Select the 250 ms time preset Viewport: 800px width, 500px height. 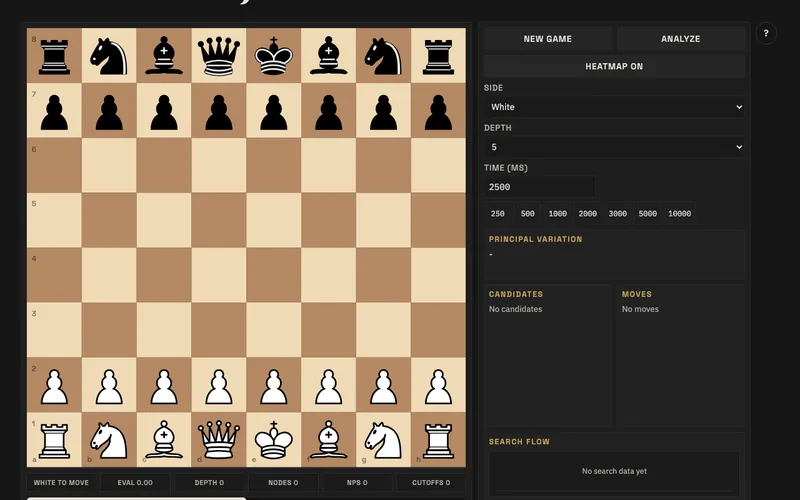pos(497,214)
